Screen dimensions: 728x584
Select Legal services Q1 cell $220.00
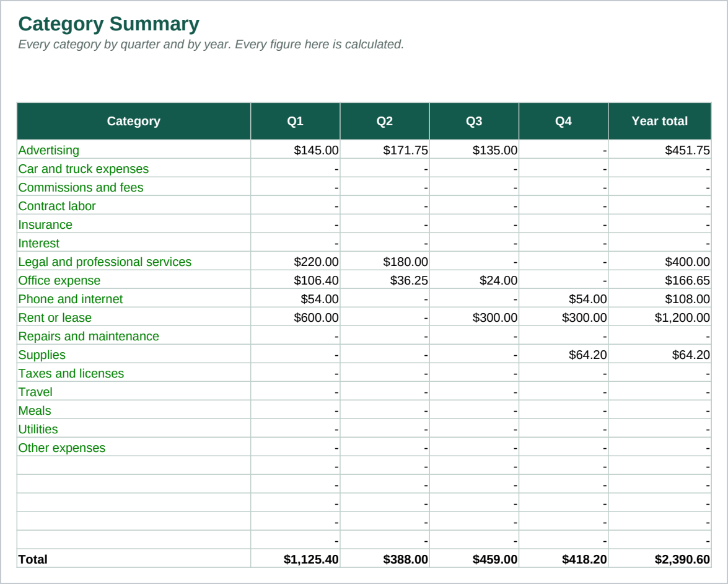tap(296, 261)
